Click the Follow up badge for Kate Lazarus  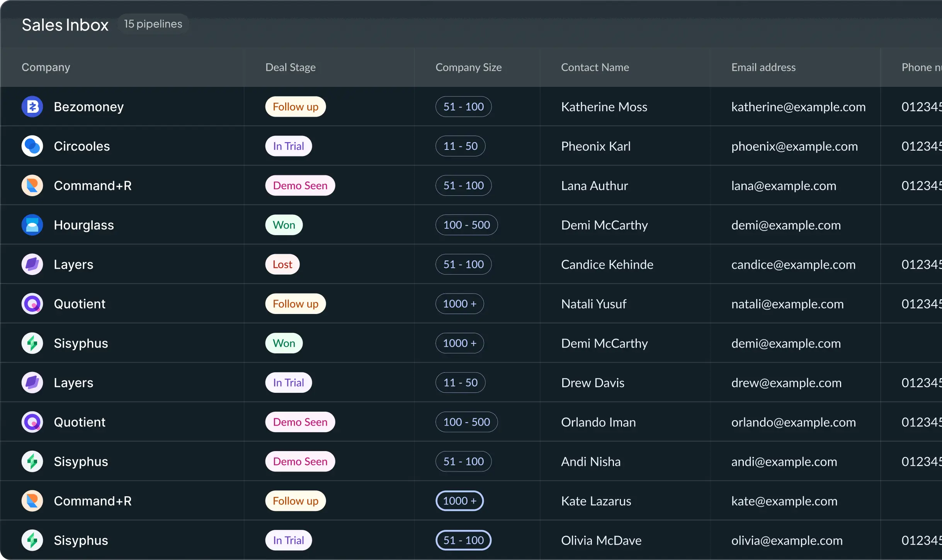coord(295,501)
